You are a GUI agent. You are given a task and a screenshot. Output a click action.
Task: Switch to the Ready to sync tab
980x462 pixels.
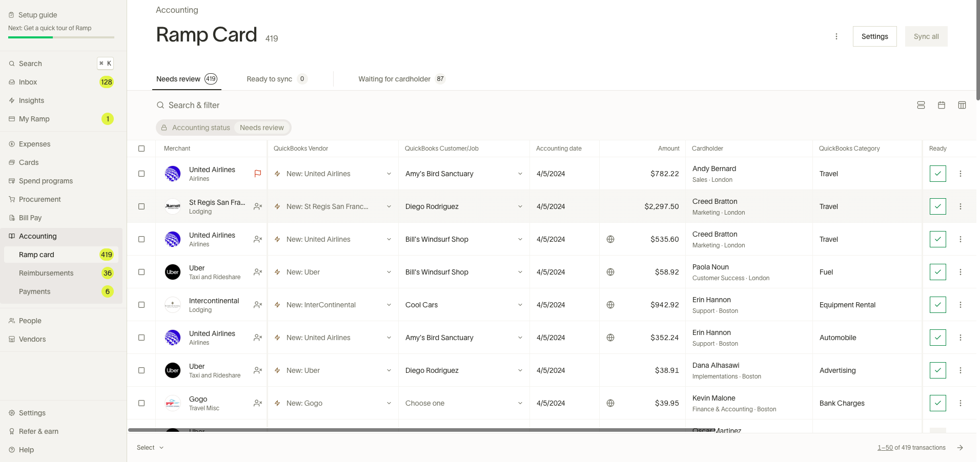[x=269, y=79]
